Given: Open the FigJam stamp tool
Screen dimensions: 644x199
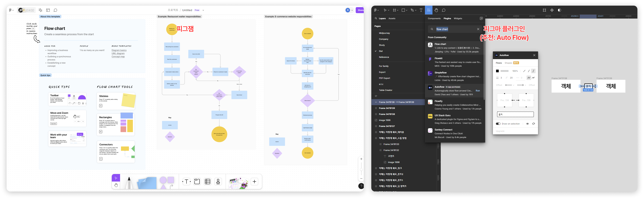Looking at the screenshot, I should pos(218,182).
